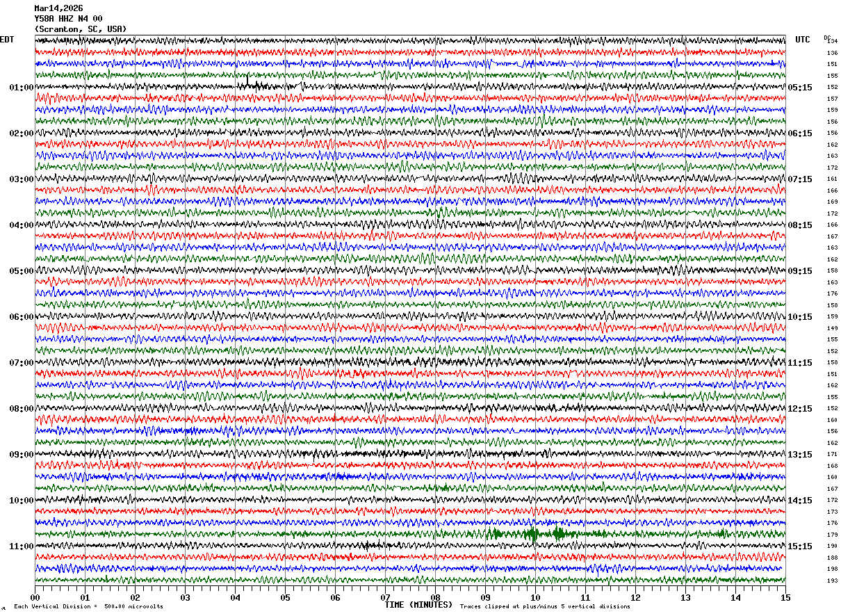This screenshot has width=841, height=616.
Task: Click the DC offset value '161'
Action: (x=832, y=179)
